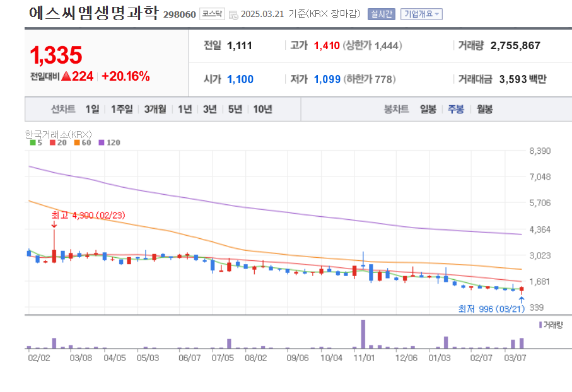
Task: Click the 저가 value 1,099
Action: click(327, 79)
